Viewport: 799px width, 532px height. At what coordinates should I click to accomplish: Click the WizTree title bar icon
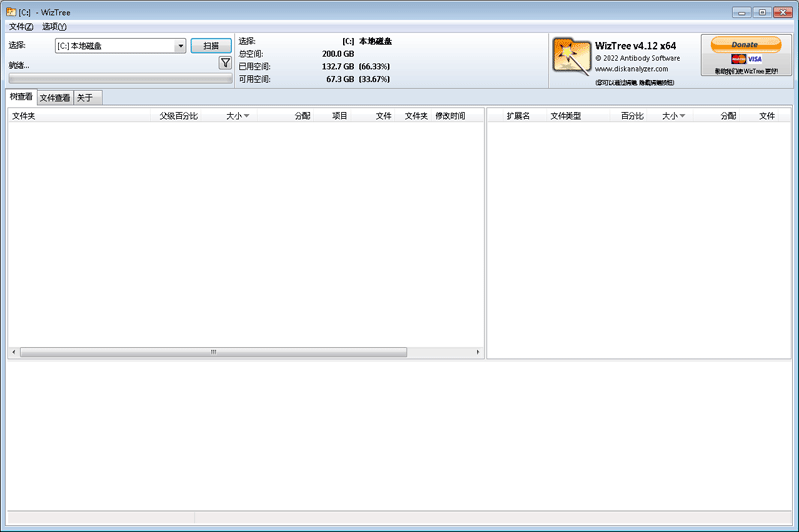pyautogui.click(x=11, y=12)
